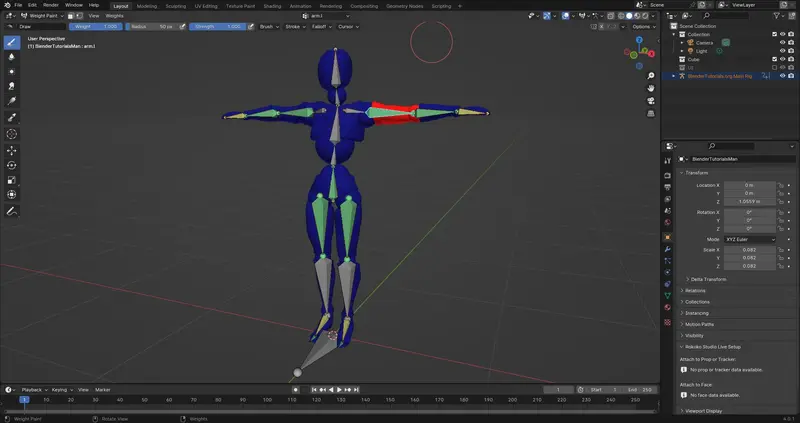Toggle the camera view icon

coord(651,101)
